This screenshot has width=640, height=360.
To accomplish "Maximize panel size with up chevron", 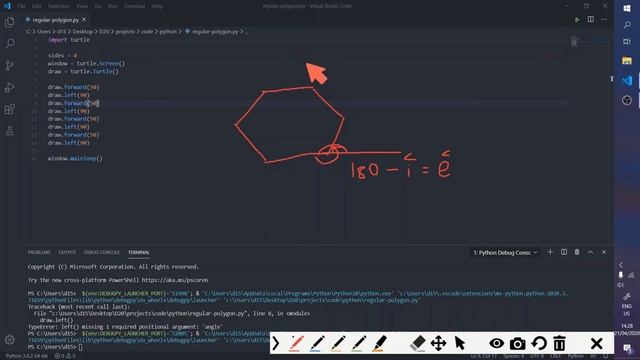I will (x=590, y=252).
